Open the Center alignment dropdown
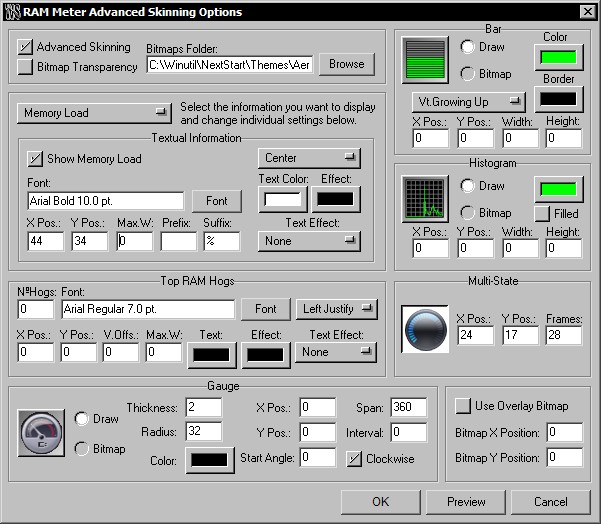The height and width of the screenshot is (524, 601). click(309, 158)
